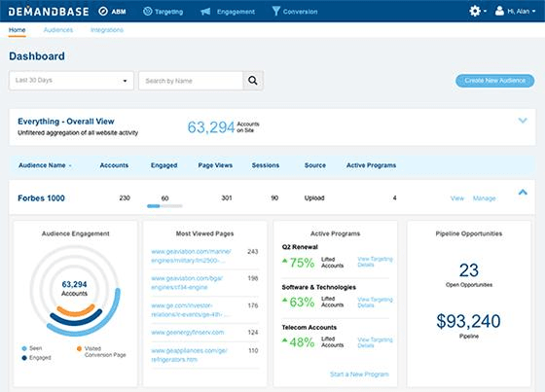Sort by Audience Name column
The width and height of the screenshot is (545, 392).
click(x=45, y=165)
